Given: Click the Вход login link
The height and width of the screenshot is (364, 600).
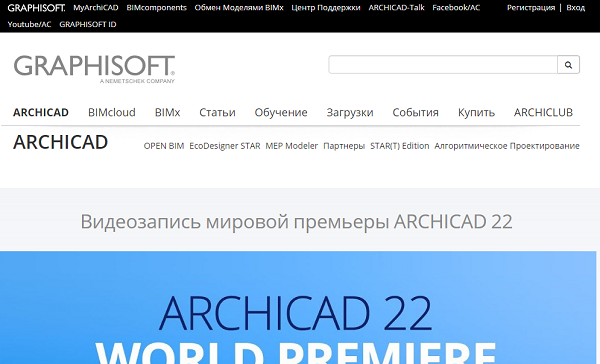Looking at the screenshot, I should coord(576,8).
